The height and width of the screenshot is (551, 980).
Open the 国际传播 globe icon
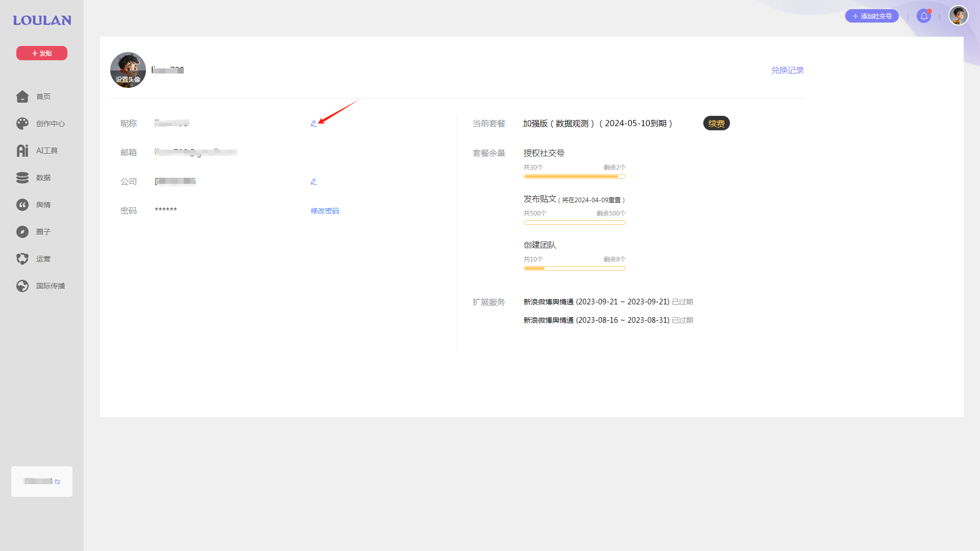22,286
